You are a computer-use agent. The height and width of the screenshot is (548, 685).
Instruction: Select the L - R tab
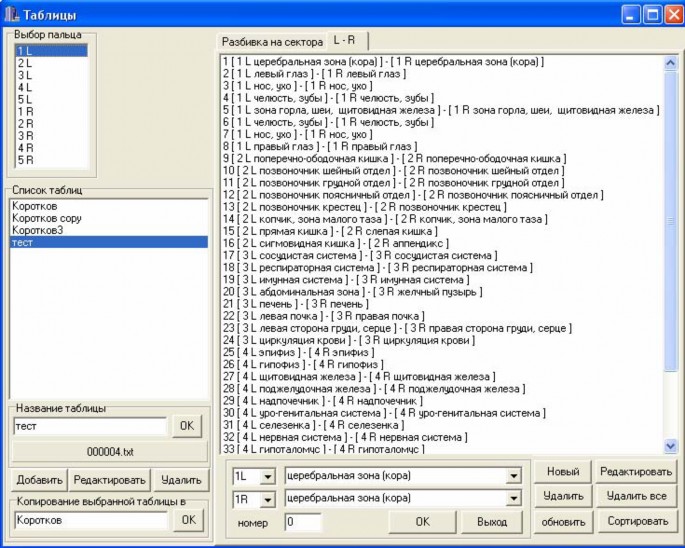[x=347, y=41]
